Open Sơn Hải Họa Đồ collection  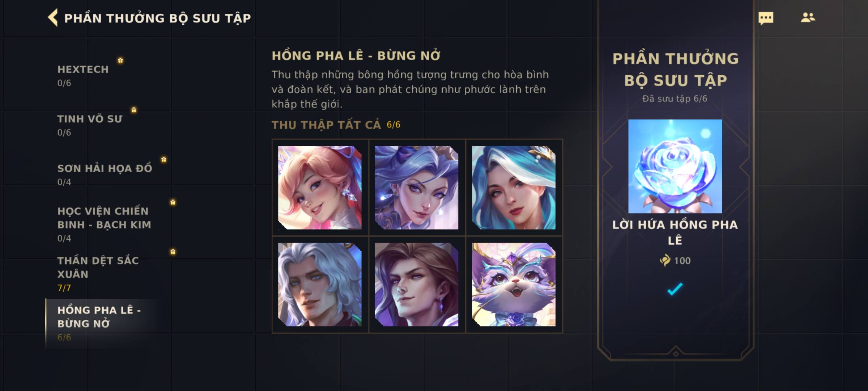(105, 175)
